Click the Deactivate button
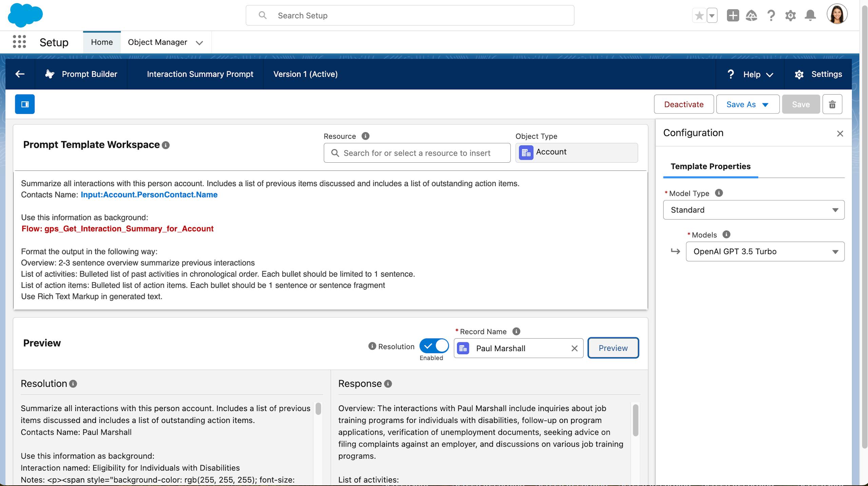The height and width of the screenshot is (486, 868). tap(684, 104)
